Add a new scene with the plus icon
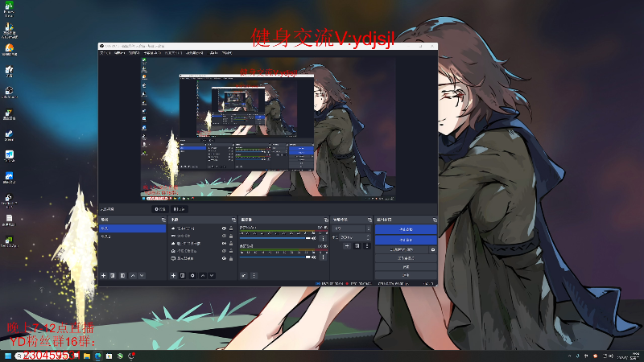The width and height of the screenshot is (644, 362). pos(104,275)
